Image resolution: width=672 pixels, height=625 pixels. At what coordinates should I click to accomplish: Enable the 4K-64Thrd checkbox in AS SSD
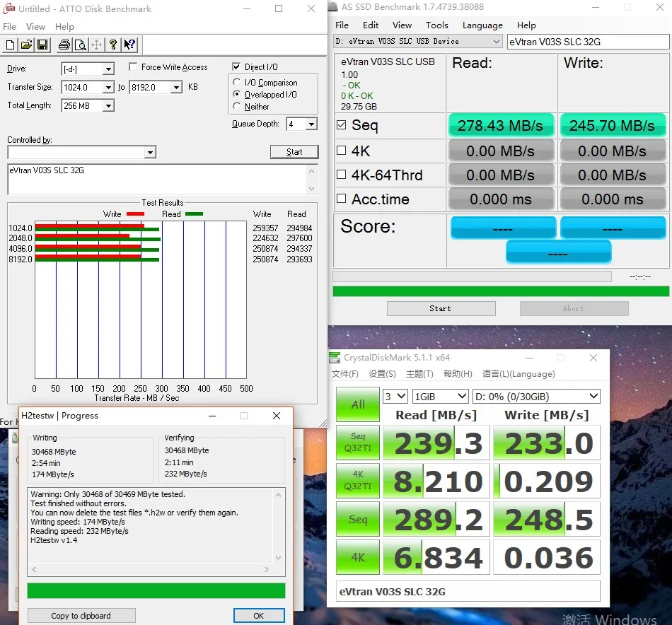coord(342,175)
